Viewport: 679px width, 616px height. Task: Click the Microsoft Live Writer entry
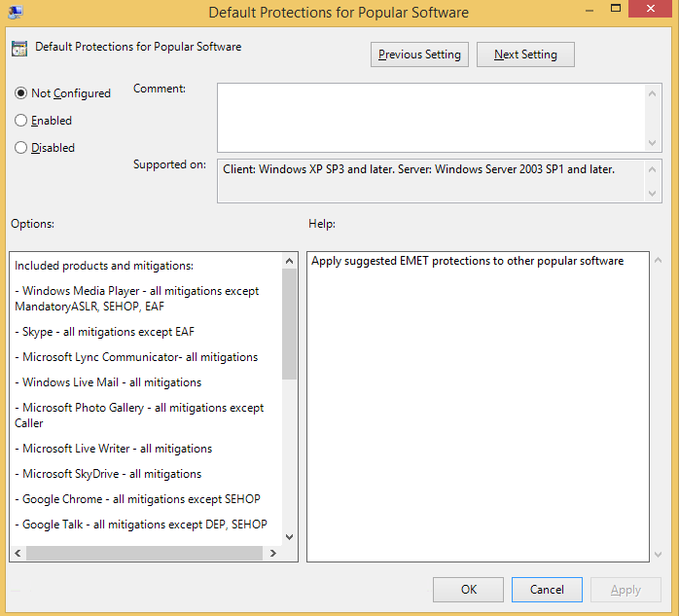[x=113, y=449]
